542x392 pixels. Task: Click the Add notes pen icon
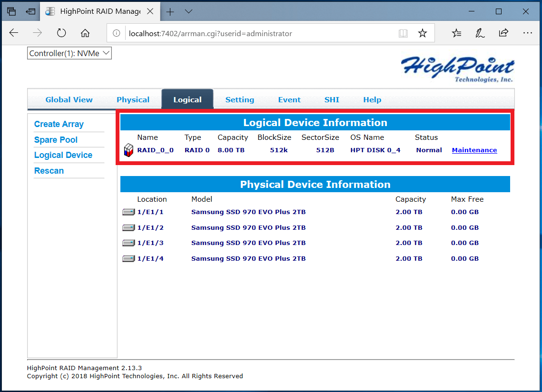pyautogui.click(x=480, y=33)
